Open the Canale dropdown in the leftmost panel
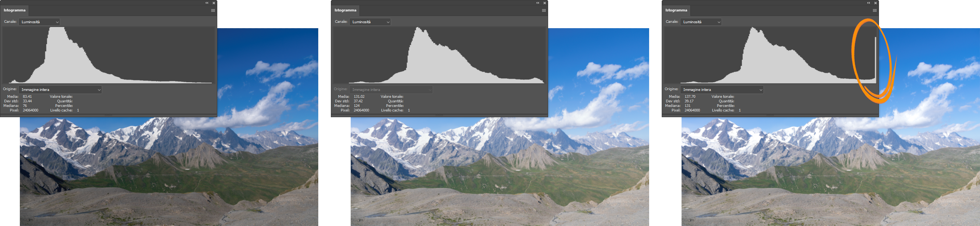The image size is (980, 226). (x=39, y=22)
